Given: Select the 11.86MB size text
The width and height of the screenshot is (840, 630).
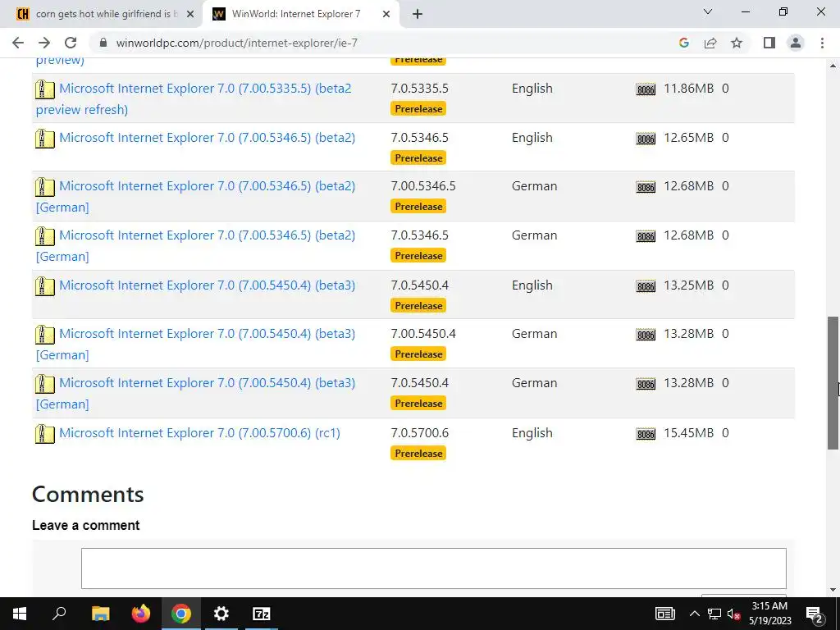Looking at the screenshot, I should 688,89.
